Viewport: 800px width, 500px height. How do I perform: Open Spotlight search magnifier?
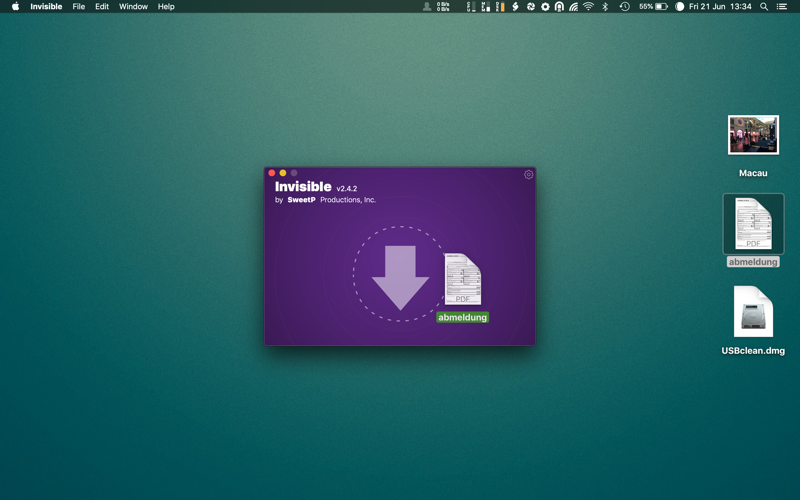coord(764,7)
